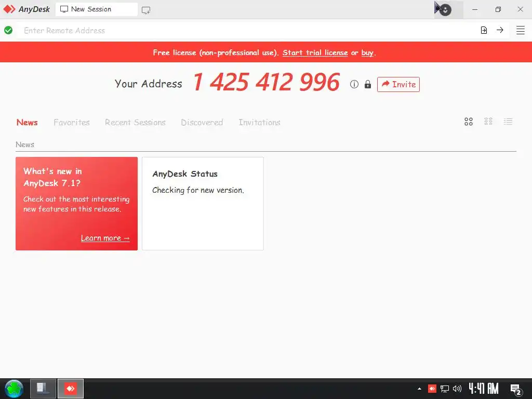Click the 4:41 AM clock
Image resolution: width=532 pixels, height=399 pixels.
coord(484,389)
